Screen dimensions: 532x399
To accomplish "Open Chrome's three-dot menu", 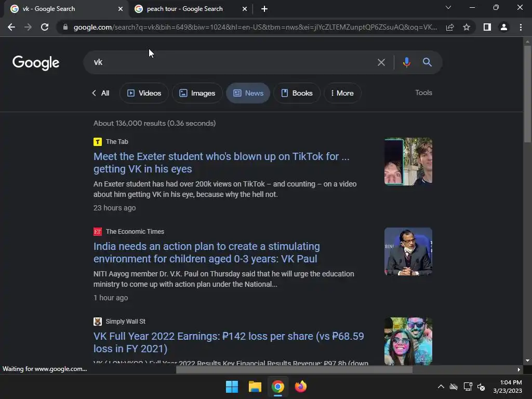I will point(521,27).
